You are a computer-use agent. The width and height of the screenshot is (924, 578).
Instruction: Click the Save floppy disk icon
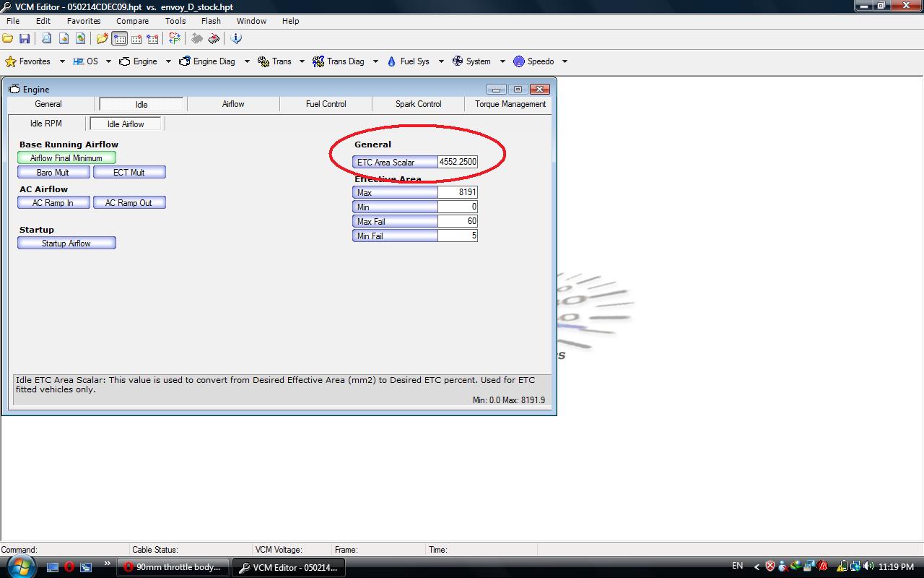25,38
